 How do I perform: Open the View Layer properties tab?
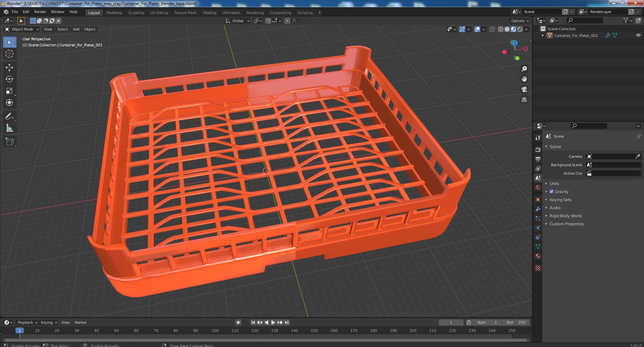(538, 168)
